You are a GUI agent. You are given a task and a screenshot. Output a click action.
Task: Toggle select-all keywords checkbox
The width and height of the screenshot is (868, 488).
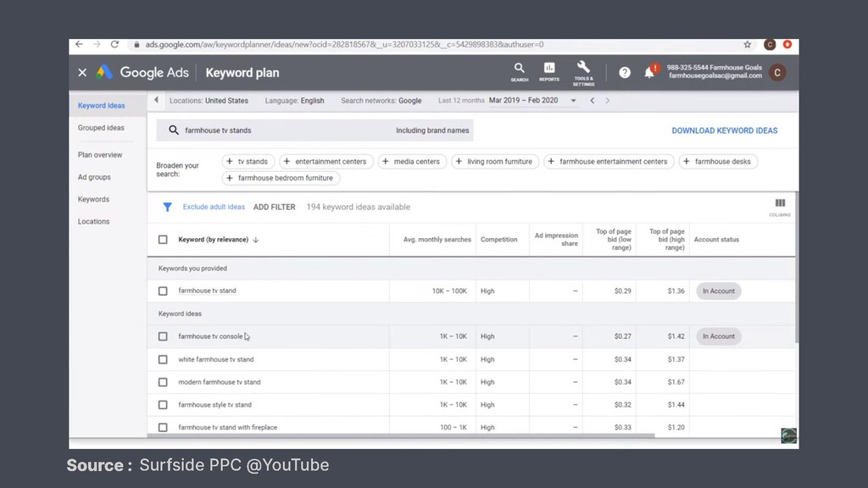click(163, 240)
